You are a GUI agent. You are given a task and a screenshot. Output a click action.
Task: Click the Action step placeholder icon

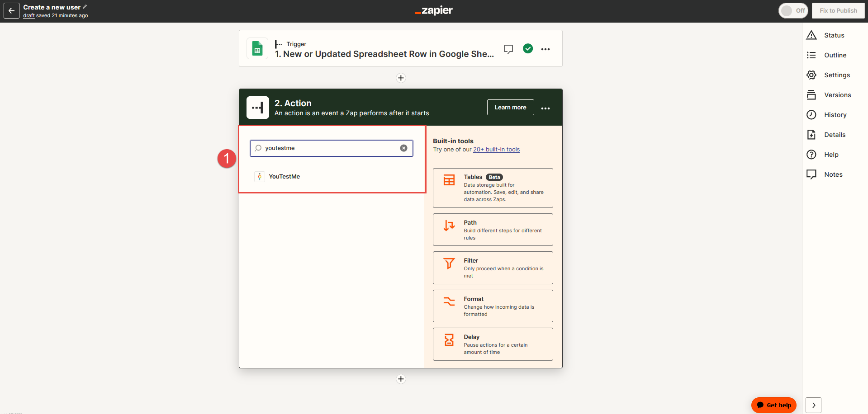click(258, 108)
